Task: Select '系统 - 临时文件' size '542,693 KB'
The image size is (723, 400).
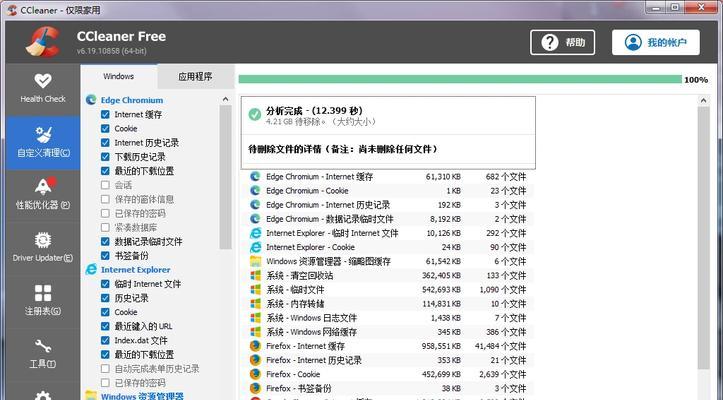Action: point(441,290)
